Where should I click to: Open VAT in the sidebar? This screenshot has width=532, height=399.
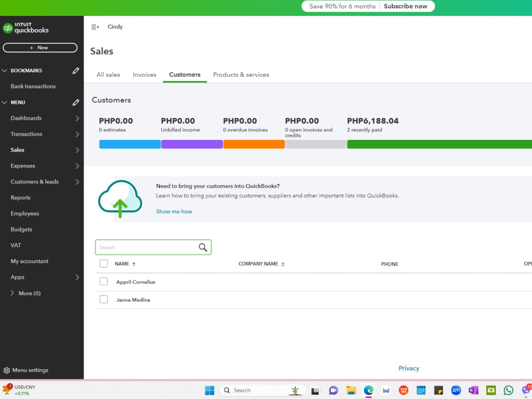[15, 245]
